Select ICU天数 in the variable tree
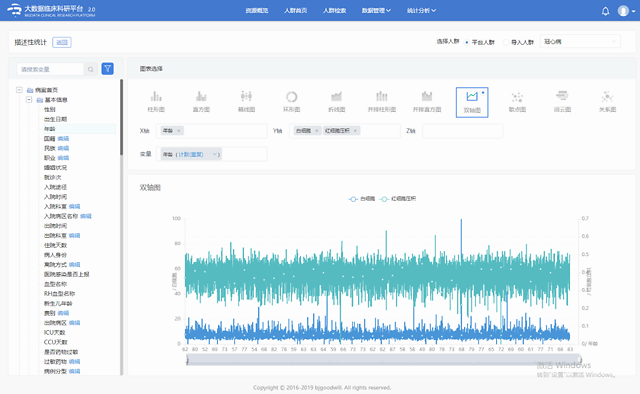This screenshot has height=394, width=640. coord(54,333)
